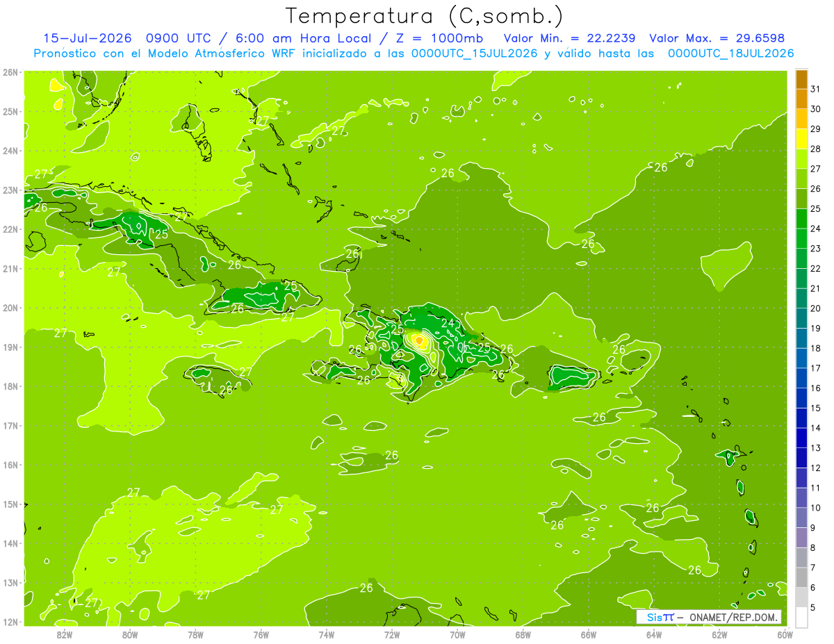Click legend value 5 on the color scale

pos(813,607)
